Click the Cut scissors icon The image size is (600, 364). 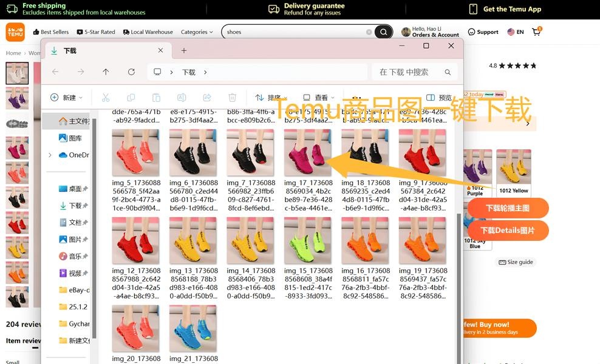(x=106, y=98)
